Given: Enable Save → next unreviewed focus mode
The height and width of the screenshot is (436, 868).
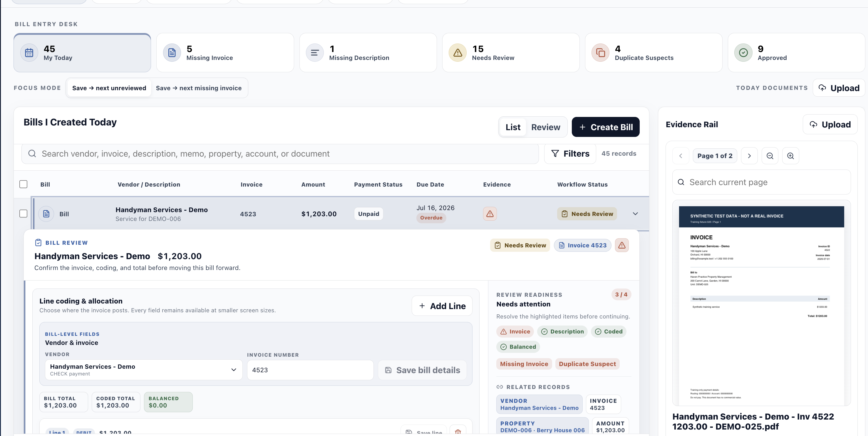Looking at the screenshot, I should coord(109,88).
